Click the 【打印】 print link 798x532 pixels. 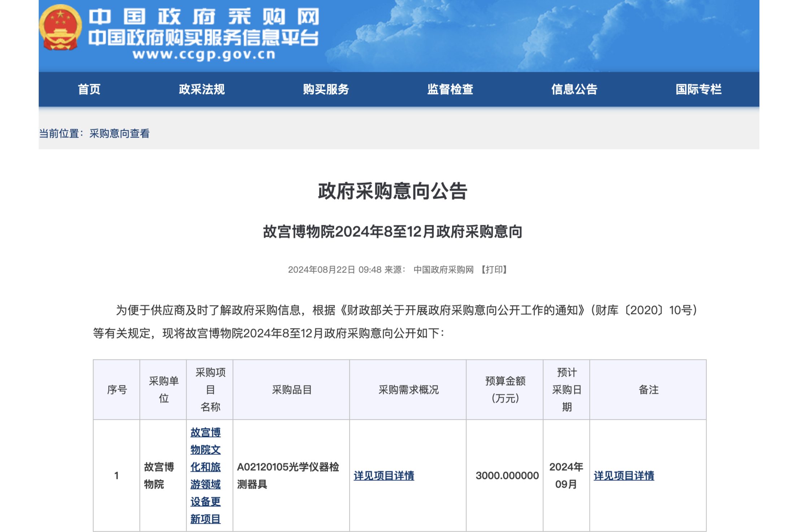point(494,270)
